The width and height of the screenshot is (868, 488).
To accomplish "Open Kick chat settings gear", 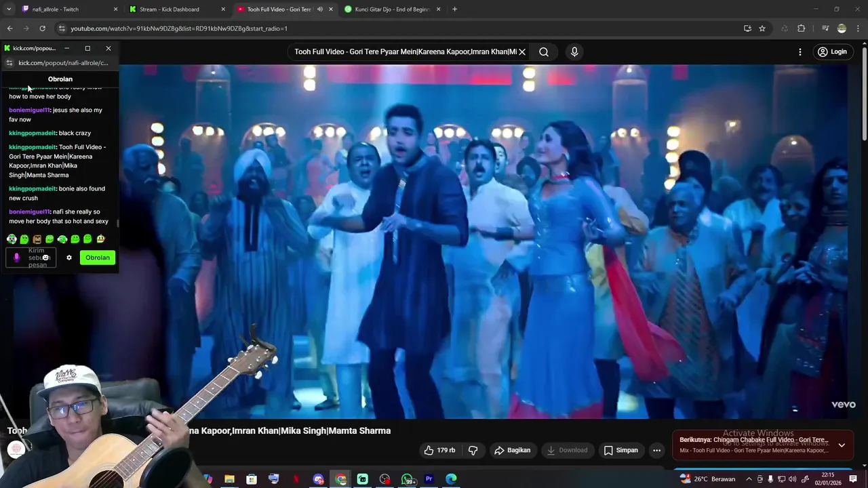I will click(x=68, y=258).
